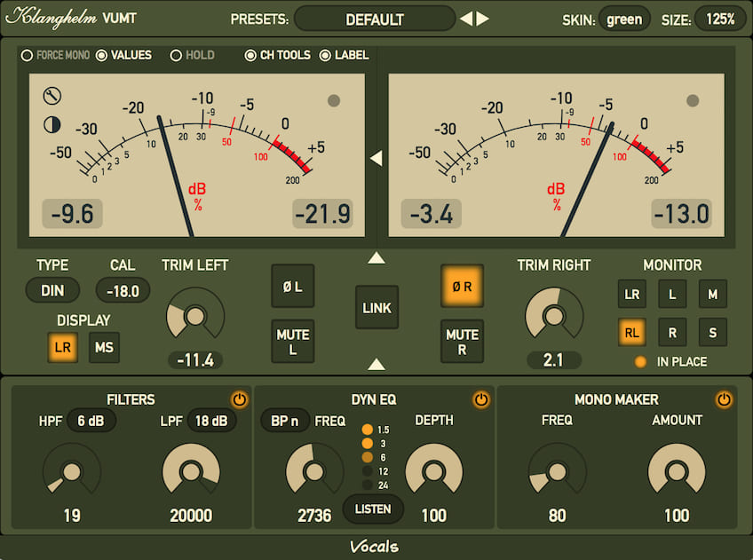Screen dimensions: 753x560
Task: Open the SKIN green selector
Action: click(x=624, y=20)
